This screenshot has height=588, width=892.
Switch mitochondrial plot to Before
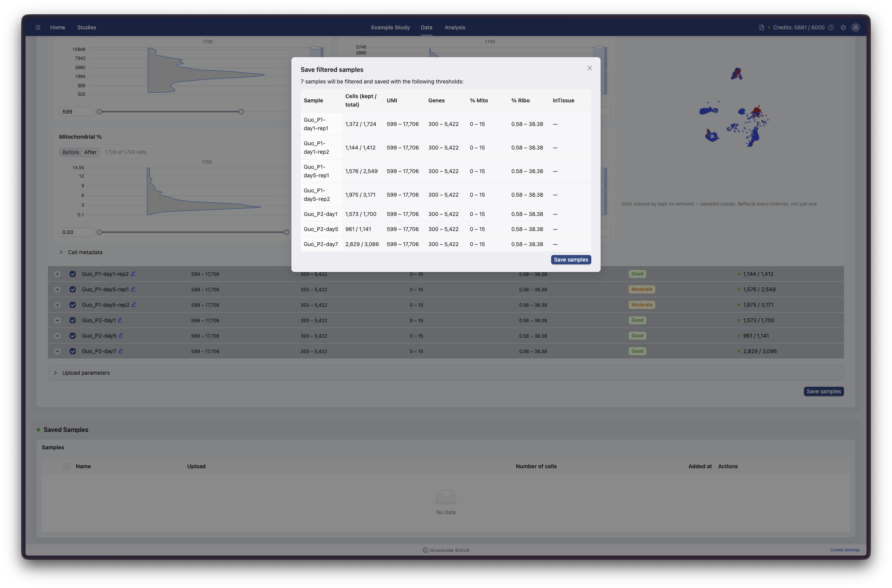71,152
